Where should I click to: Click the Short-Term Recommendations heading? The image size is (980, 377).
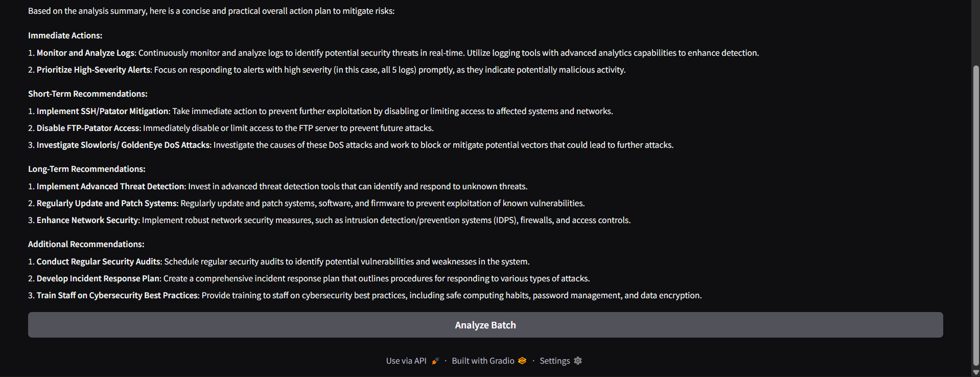(87, 94)
